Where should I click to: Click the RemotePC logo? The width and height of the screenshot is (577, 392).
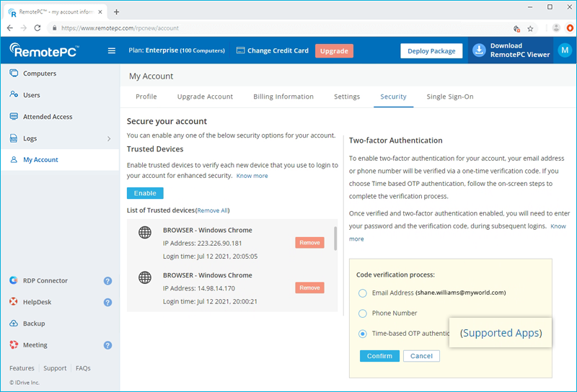tap(44, 50)
